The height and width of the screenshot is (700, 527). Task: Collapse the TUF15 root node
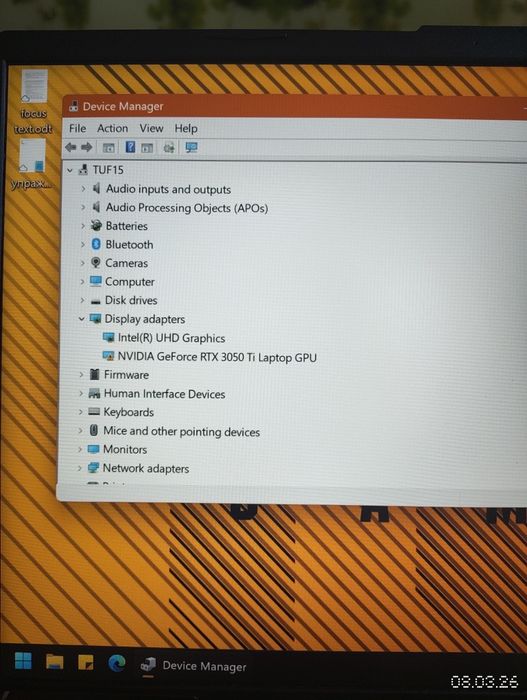(70, 170)
